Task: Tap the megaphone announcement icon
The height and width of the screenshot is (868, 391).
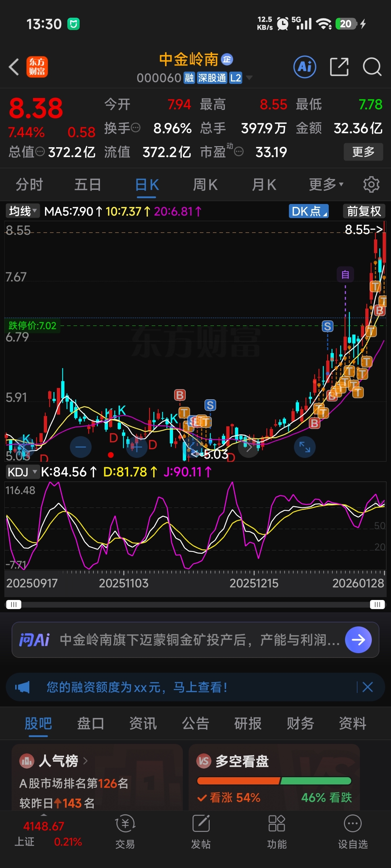Action: pos(22,687)
